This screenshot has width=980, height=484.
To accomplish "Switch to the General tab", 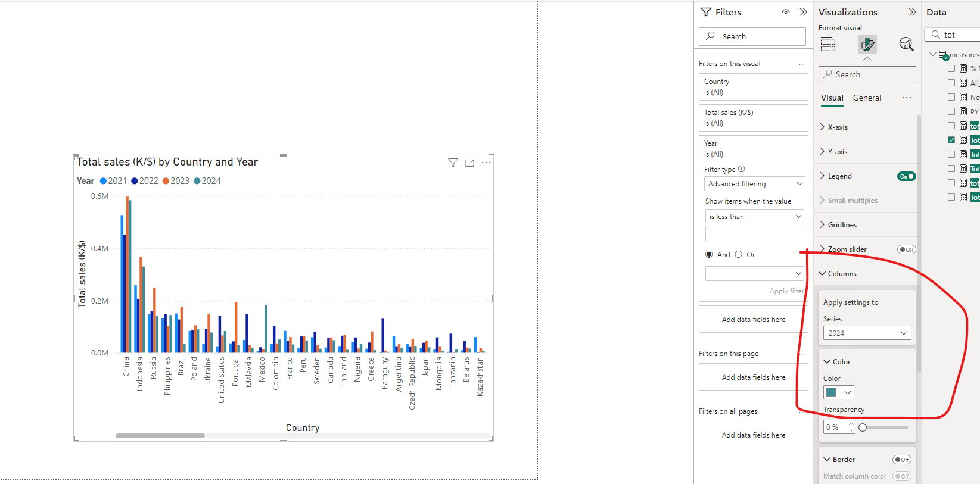I will 867,98.
